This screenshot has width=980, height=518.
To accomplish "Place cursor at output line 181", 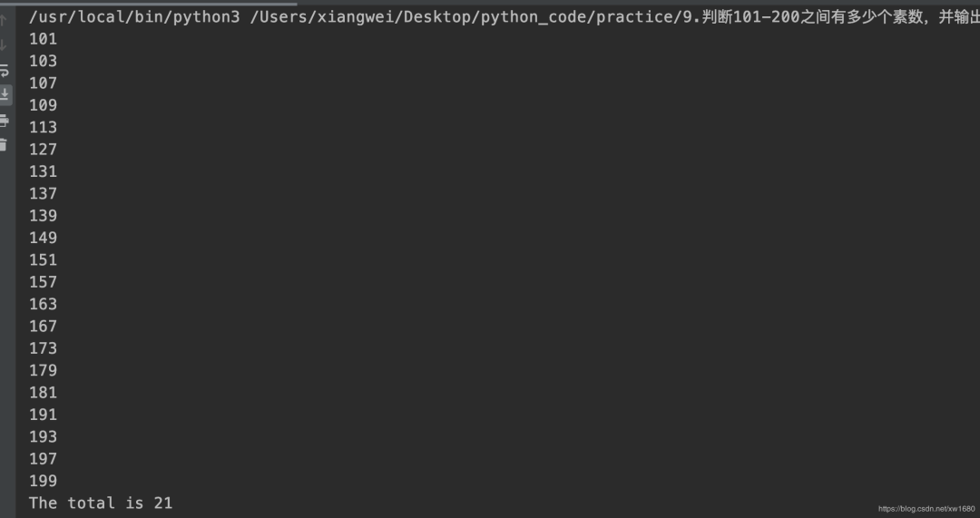I will coord(43,393).
